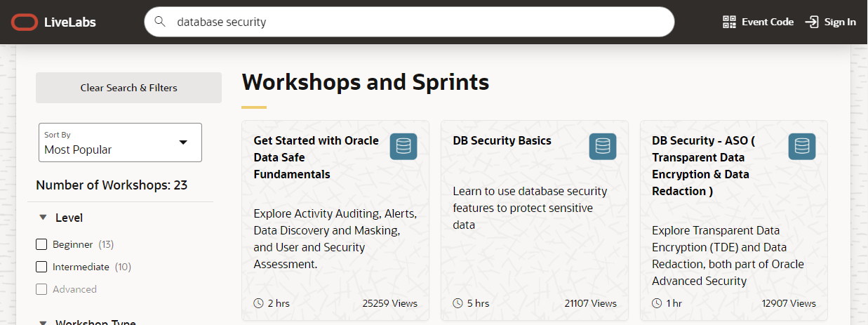868x325 pixels.
Task: Click clock icon beside 5 hrs
Action: 458,303
